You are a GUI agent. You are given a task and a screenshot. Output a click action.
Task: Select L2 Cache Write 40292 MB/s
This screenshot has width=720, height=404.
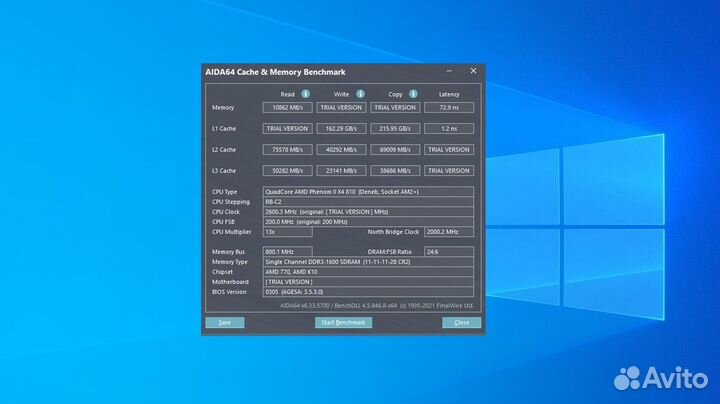[x=341, y=150]
